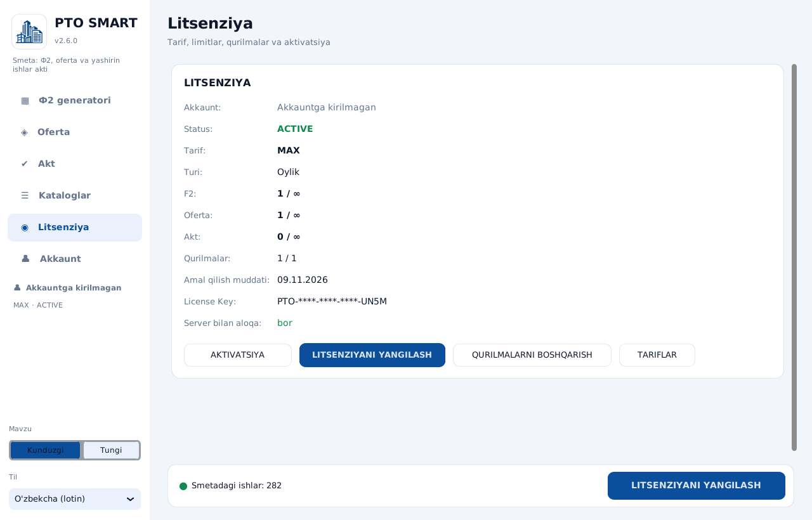Image resolution: width=812 pixels, height=520 pixels.
Task: Select the Litsenziya menu item
Action: pyautogui.click(x=75, y=227)
